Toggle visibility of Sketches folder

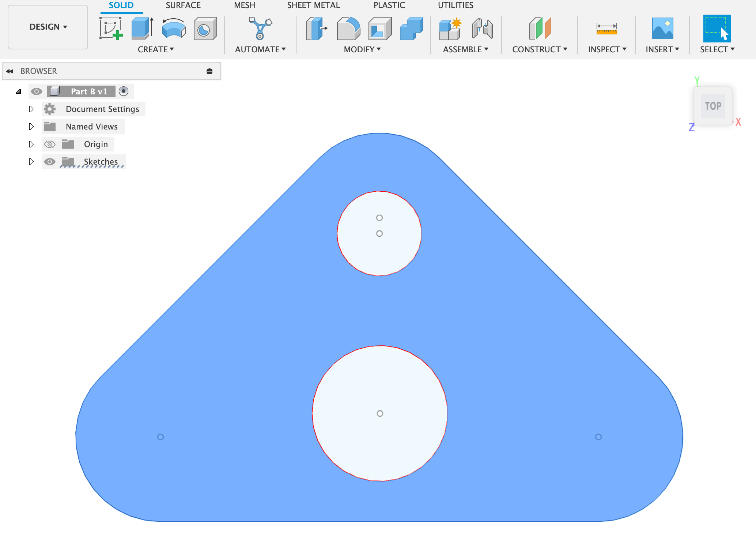click(50, 161)
